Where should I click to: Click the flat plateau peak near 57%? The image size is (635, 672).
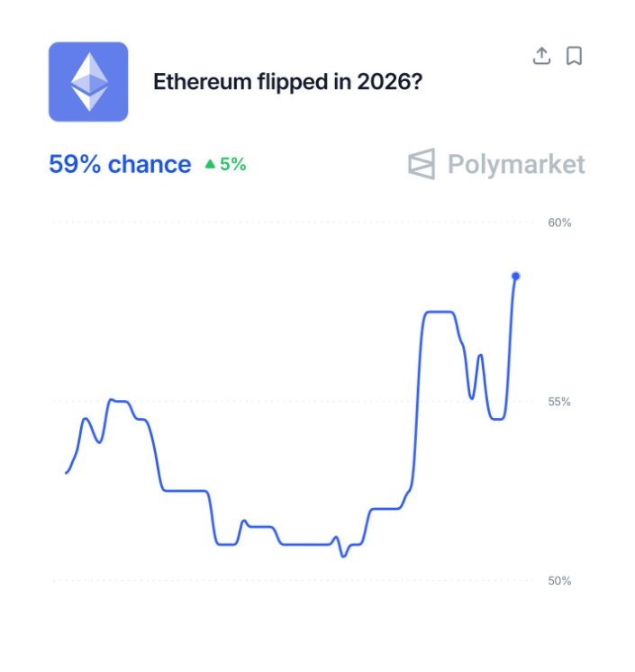point(440,313)
